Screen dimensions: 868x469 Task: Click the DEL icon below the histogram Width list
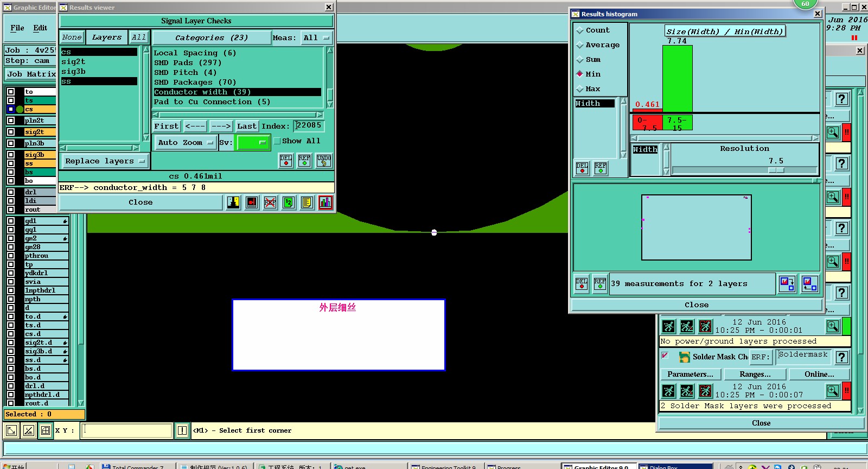[582, 168]
